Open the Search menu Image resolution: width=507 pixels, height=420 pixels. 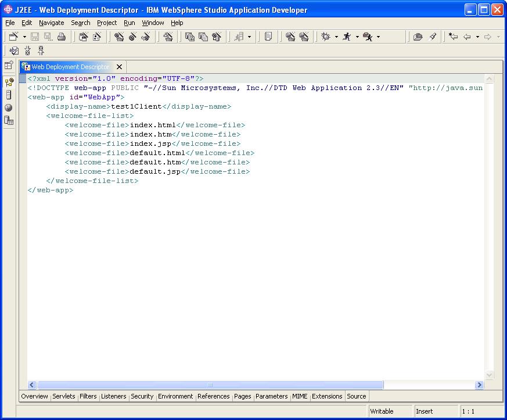point(81,23)
